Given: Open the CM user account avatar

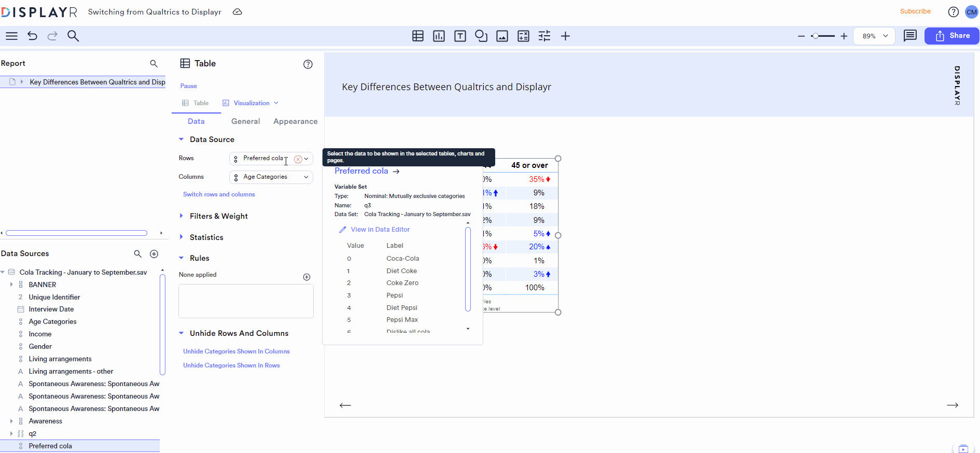Looking at the screenshot, I should click(972, 12).
